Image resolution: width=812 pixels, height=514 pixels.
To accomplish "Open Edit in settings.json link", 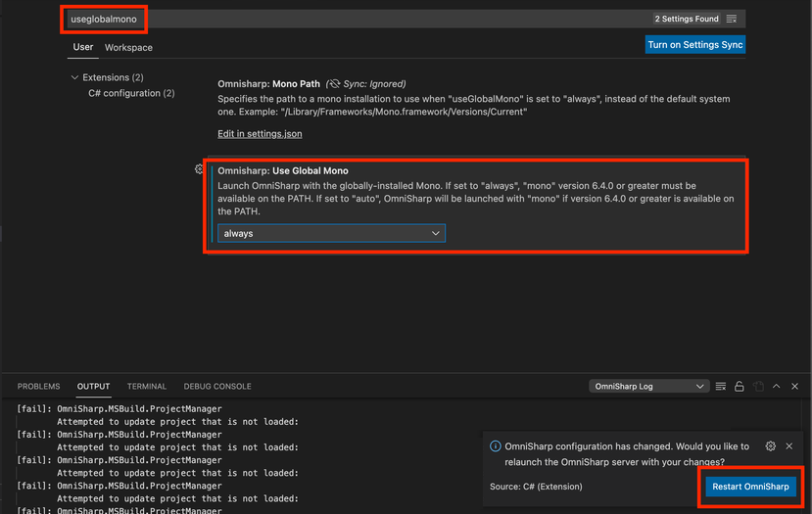I will coord(260,133).
